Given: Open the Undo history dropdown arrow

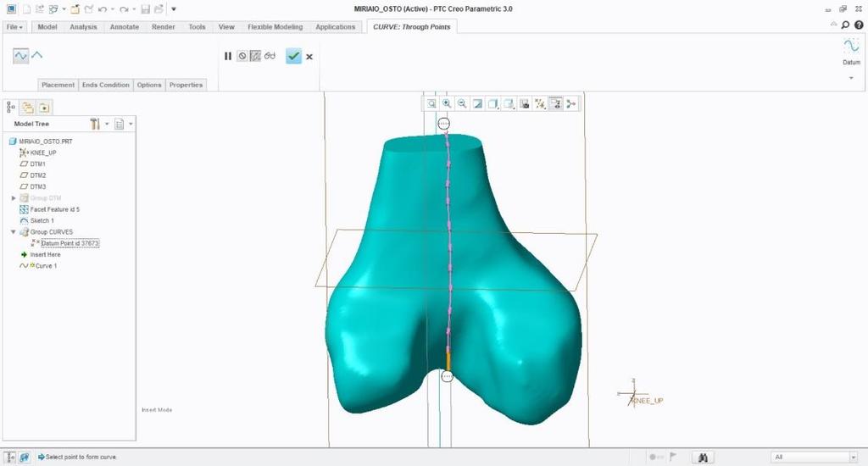Looking at the screenshot, I should pos(113,9).
